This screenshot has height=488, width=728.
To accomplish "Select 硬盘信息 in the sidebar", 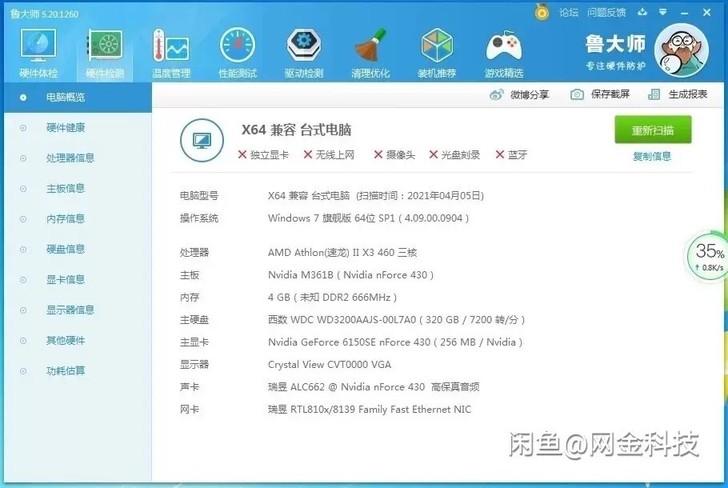I will tap(78, 249).
